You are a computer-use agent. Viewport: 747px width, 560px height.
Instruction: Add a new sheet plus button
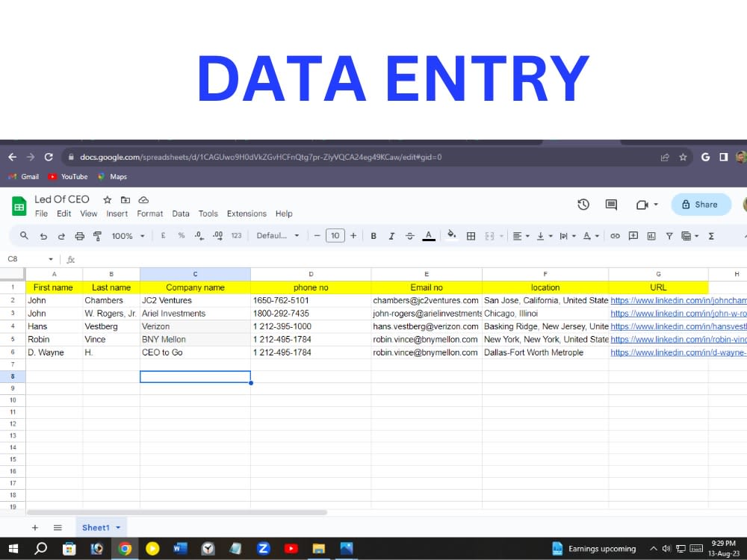[x=35, y=528]
